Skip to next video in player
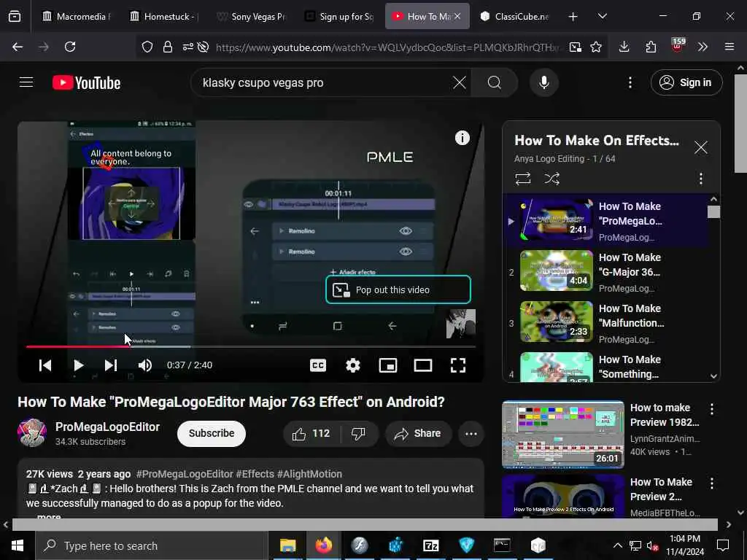Screen dimensions: 747x560 [x=111, y=365]
